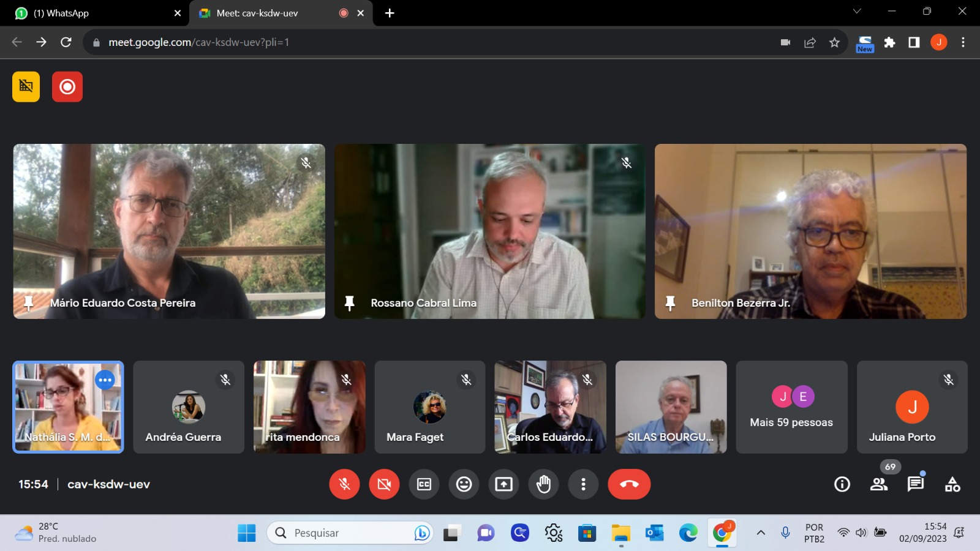Go back in browser history
This screenshot has height=551, width=980.
17,42
